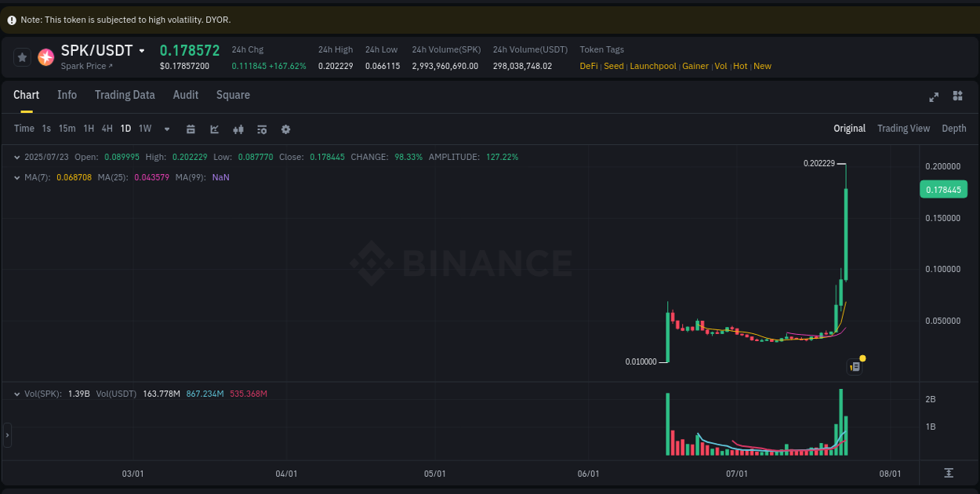Click the order history icon with yellow dot
Image resolution: width=980 pixels, height=494 pixels.
click(855, 366)
